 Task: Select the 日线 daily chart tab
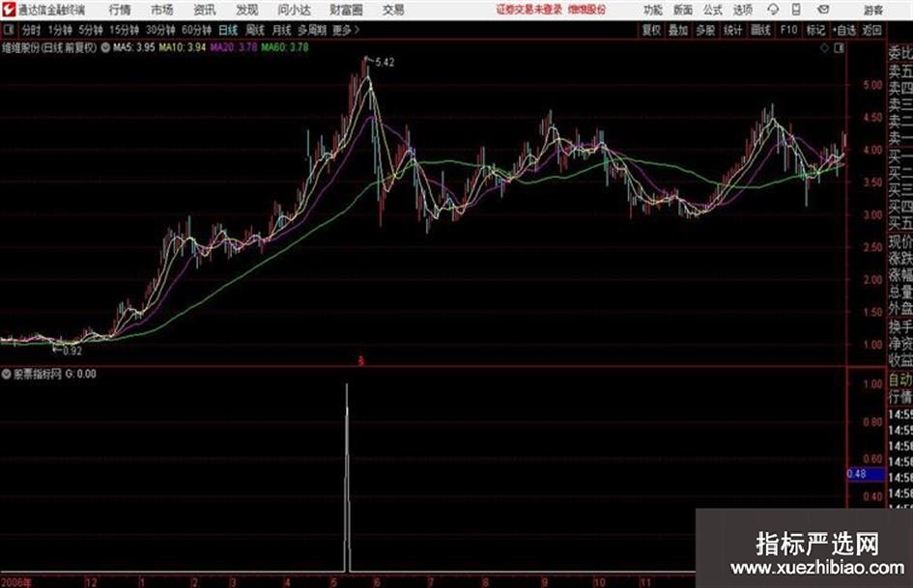click(228, 30)
